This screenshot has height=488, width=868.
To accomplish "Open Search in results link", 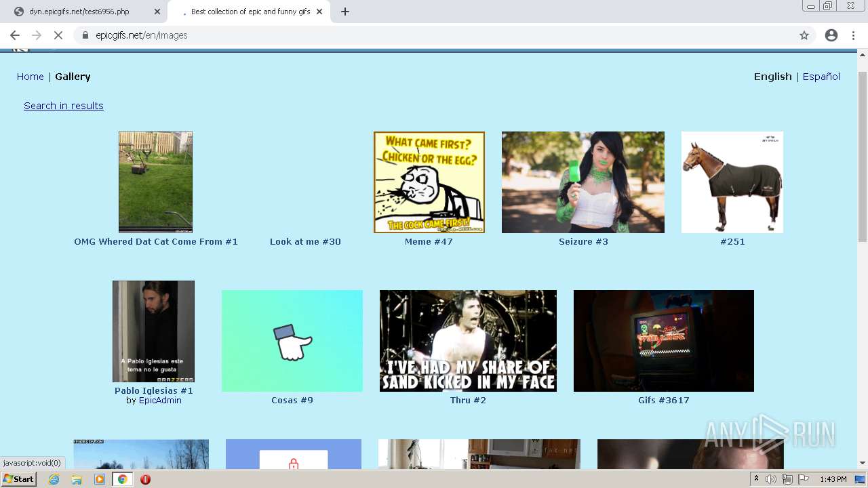I will (64, 106).
